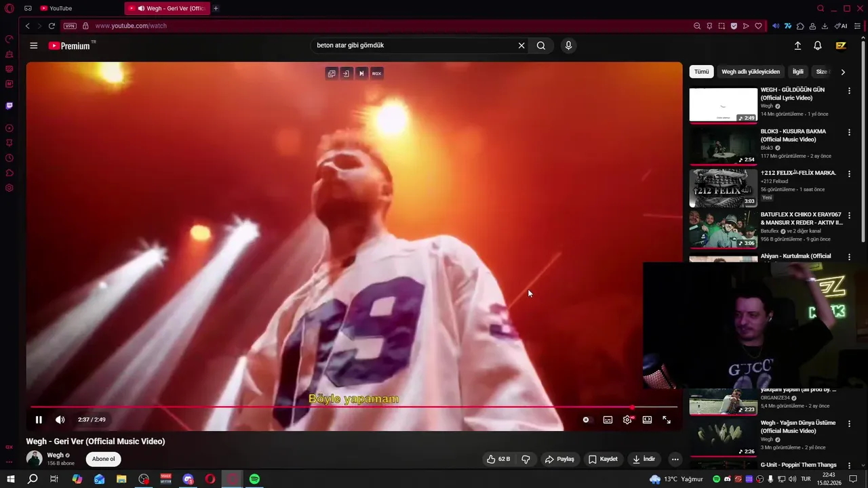Seek on the red video progress bar
The image size is (868, 488).
pyautogui.click(x=354, y=407)
